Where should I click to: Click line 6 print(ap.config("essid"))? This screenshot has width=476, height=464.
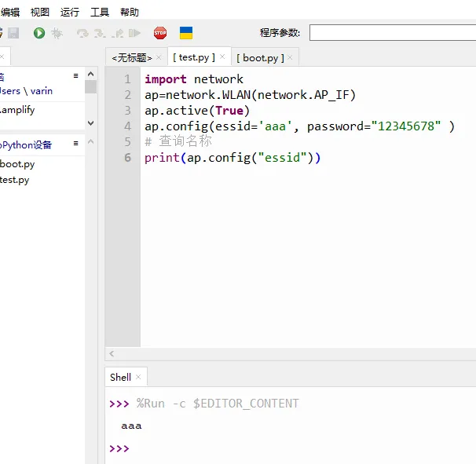pos(233,158)
